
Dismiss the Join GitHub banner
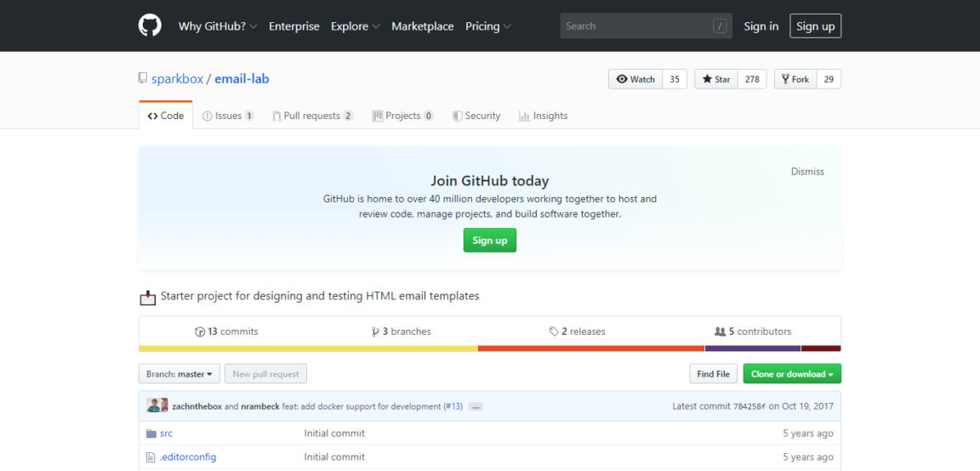[x=807, y=171]
